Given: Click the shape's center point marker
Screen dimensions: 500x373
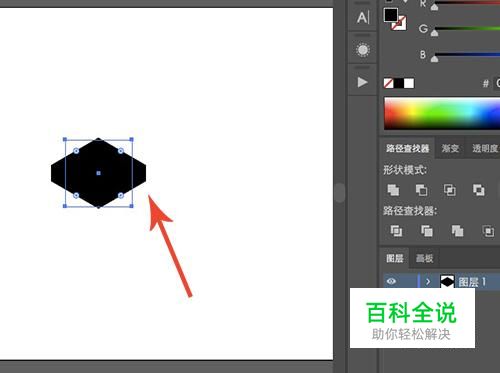Looking at the screenshot, I should point(98,173).
